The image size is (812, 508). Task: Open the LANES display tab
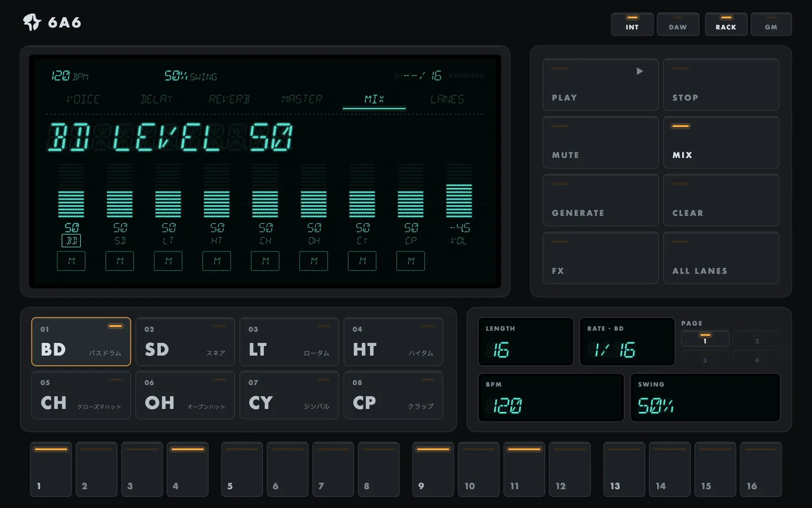click(x=447, y=99)
